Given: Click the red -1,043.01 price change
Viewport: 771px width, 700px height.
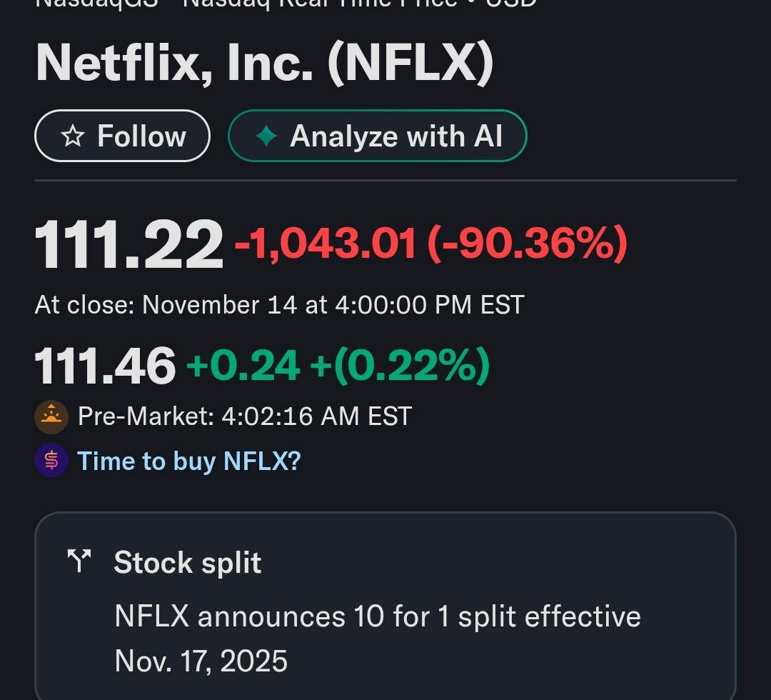Looking at the screenshot, I should [325, 244].
